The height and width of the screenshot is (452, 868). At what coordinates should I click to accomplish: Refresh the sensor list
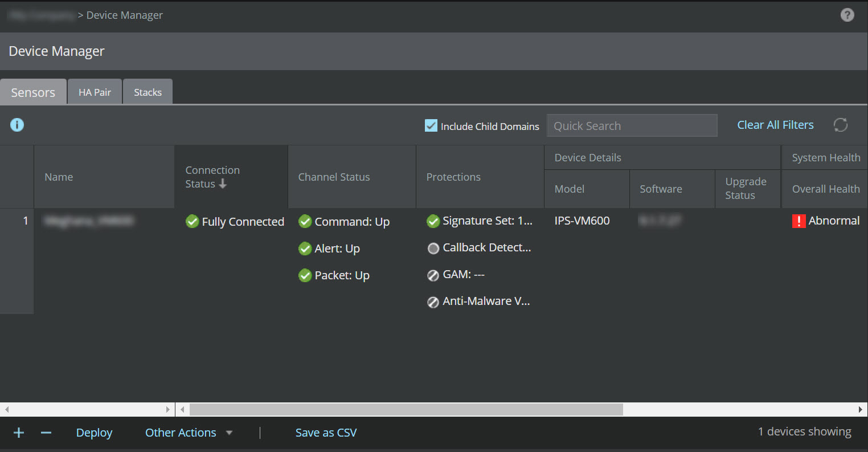point(841,125)
